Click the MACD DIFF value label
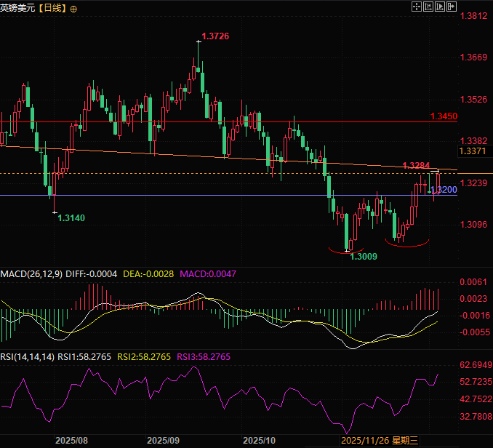 [x=92, y=273]
